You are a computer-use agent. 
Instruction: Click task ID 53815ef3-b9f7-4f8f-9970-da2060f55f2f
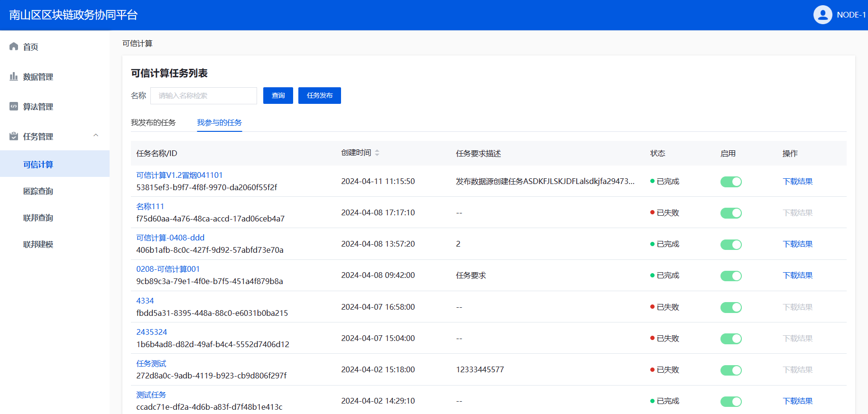tap(207, 187)
